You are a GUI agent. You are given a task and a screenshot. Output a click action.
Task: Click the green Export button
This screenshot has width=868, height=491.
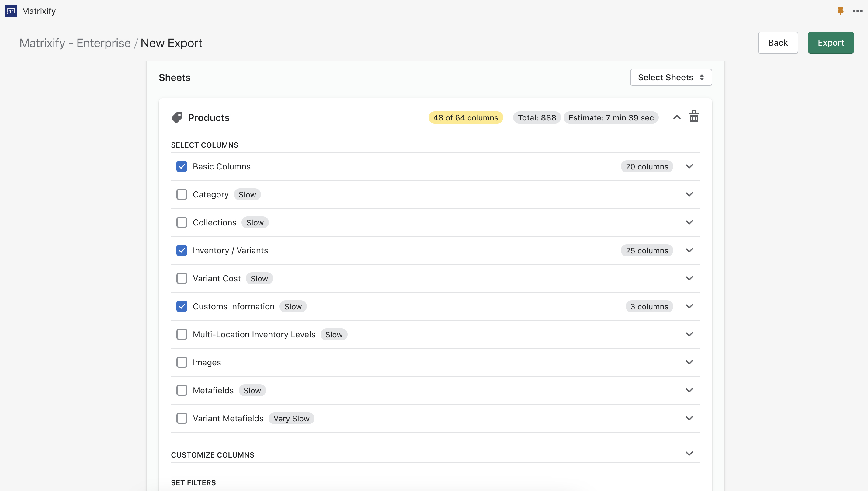point(831,43)
